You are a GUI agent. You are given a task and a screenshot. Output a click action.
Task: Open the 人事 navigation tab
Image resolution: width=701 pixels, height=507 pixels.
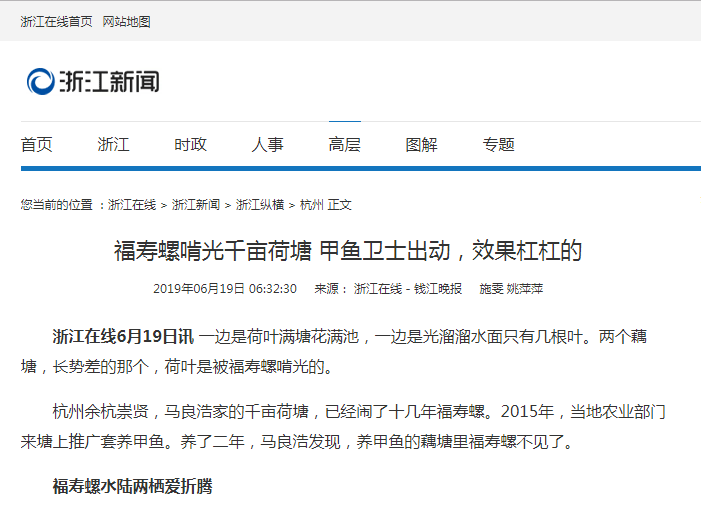click(267, 144)
